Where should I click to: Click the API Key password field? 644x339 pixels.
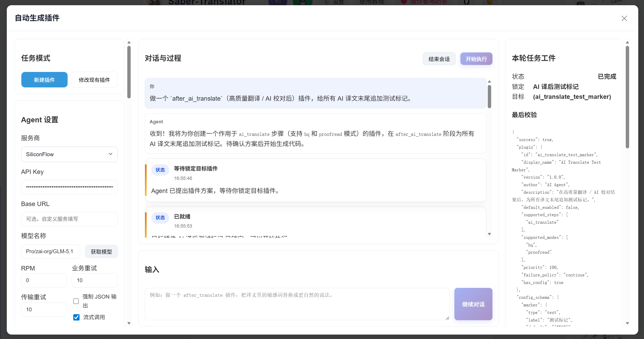click(69, 187)
